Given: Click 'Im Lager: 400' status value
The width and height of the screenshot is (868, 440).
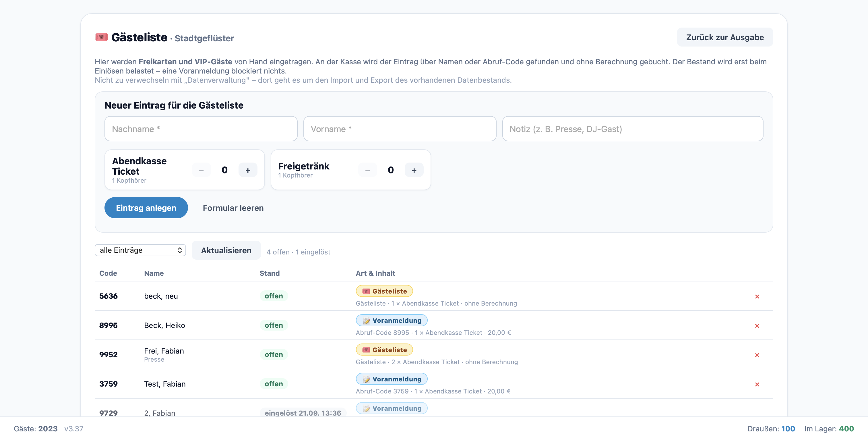Looking at the screenshot, I should [829, 429].
